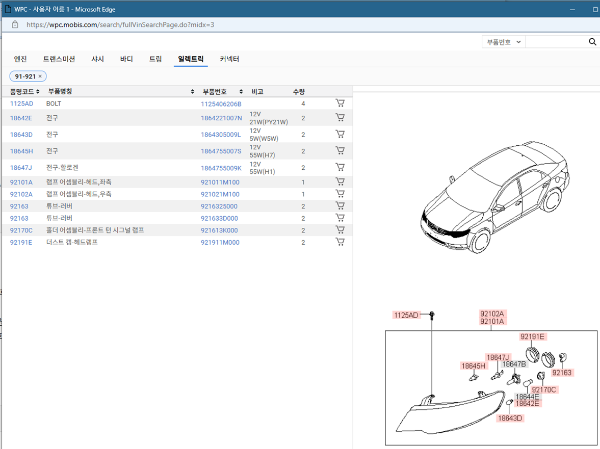Click cart icon for part 1864221007N
The height and width of the screenshot is (449, 600).
pos(340,118)
